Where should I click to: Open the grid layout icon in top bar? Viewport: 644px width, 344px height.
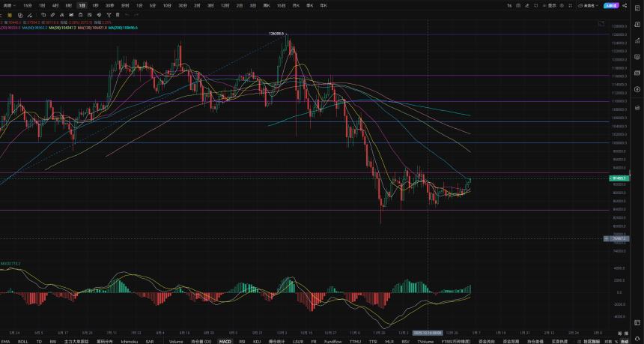[x=571, y=6]
